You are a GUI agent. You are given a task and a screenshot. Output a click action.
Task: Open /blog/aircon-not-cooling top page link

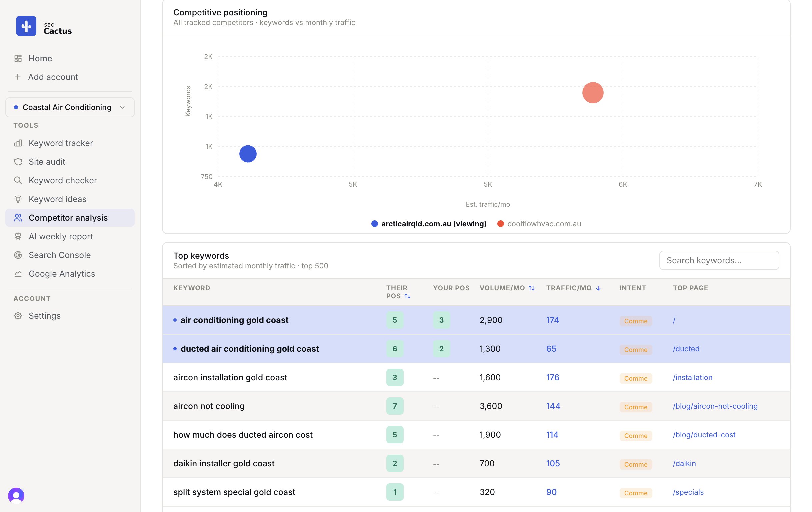click(715, 406)
